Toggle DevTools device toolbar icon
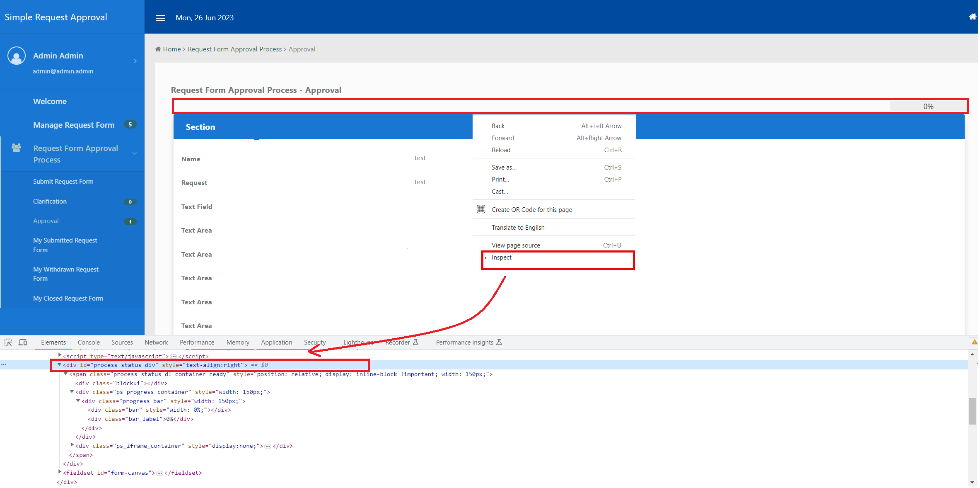The width and height of the screenshot is (980, 488). [x=23, y=342]
